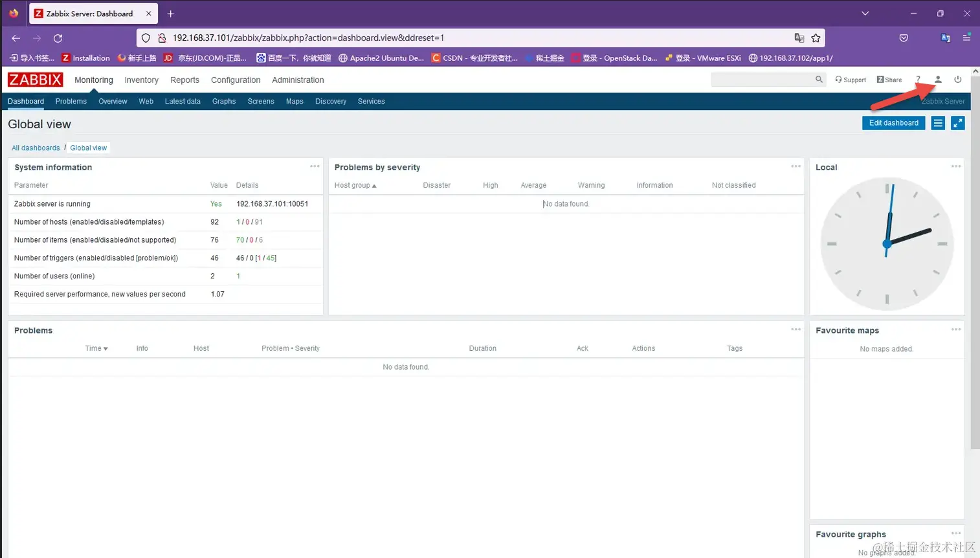Click the Edit dashboard button
Image resolution: width=980 pixels, height=558 pixels.
[893, 123]
